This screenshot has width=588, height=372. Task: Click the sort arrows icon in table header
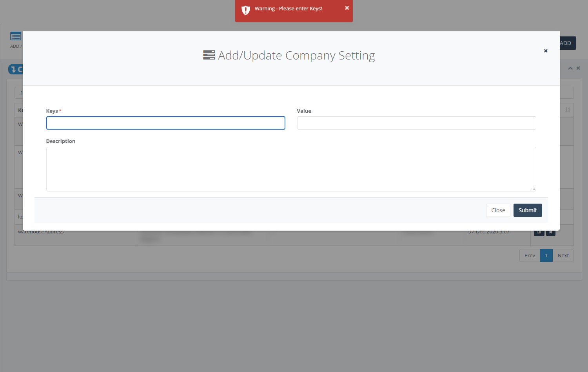pyautogui.click(x=568, y=110)
